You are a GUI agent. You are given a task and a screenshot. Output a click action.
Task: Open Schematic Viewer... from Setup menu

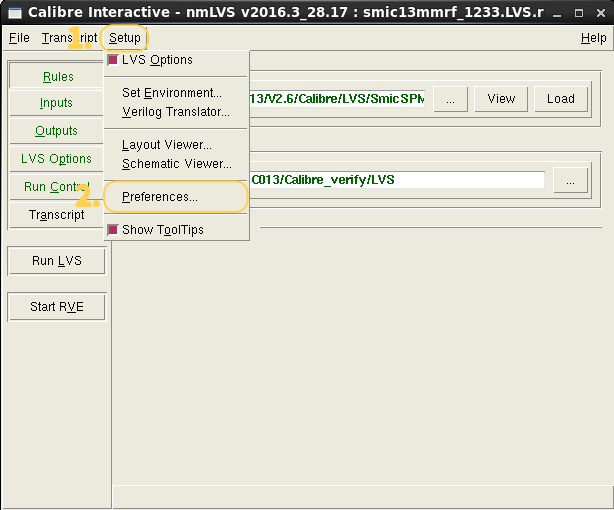point(177,164)
